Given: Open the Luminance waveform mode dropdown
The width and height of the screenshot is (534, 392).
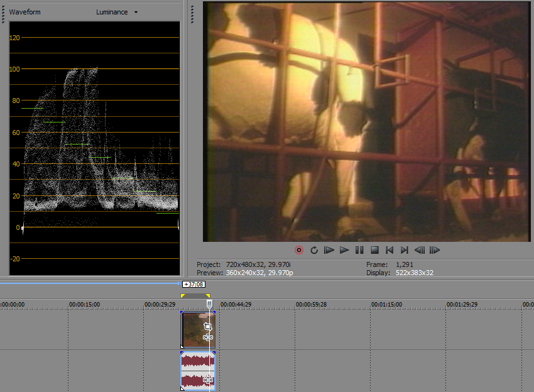Looking at the screenshot, I should click(x=117, y=12).
